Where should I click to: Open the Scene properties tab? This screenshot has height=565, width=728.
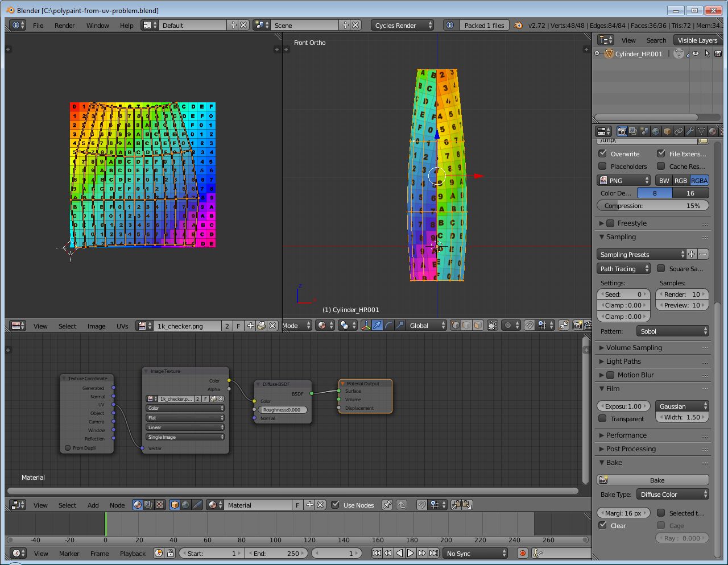click(644, 131)
